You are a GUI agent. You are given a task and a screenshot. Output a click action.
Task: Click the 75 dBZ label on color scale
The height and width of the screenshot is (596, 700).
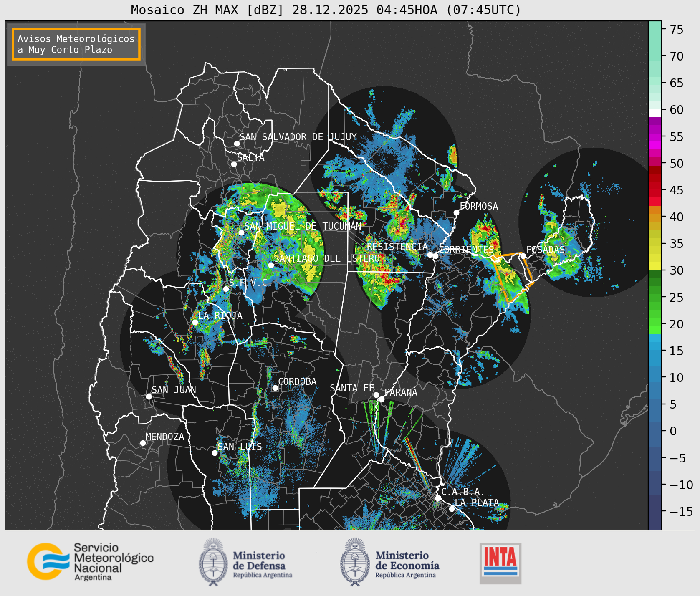tap(677, 30)
